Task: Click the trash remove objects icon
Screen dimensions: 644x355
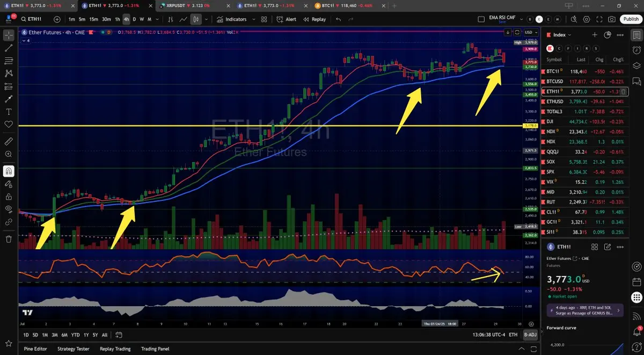Action: click(9, 239)
